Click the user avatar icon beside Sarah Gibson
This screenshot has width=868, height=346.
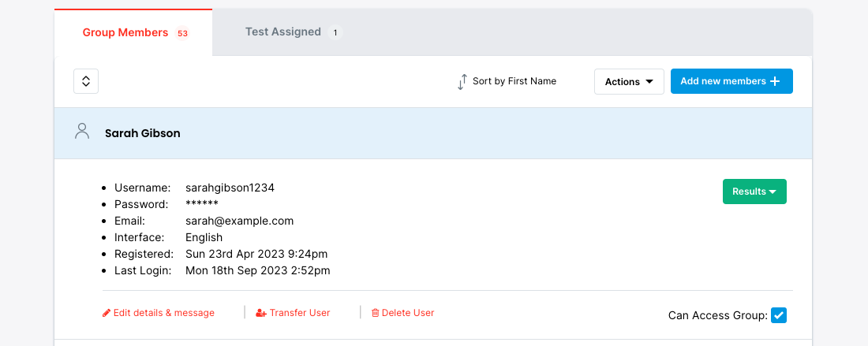81,132
